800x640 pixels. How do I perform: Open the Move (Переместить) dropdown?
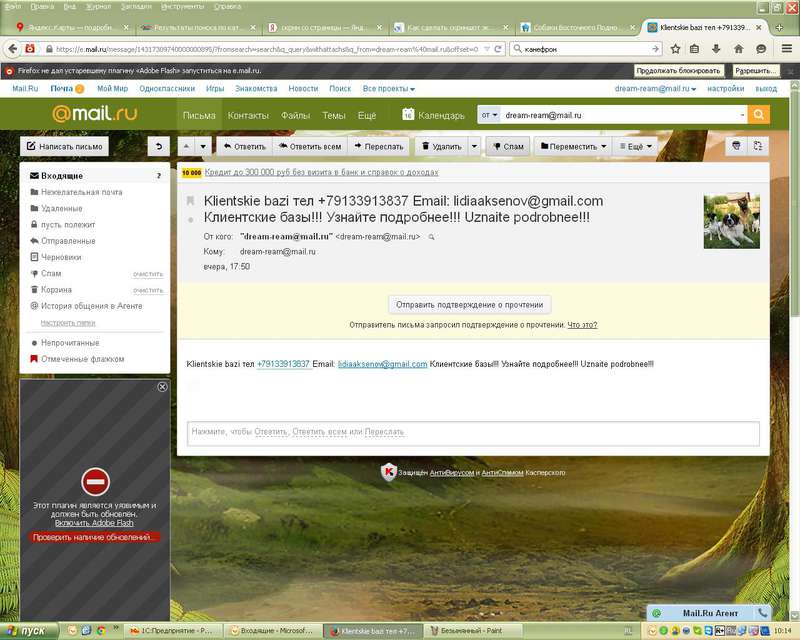click(x=574, y=146)
